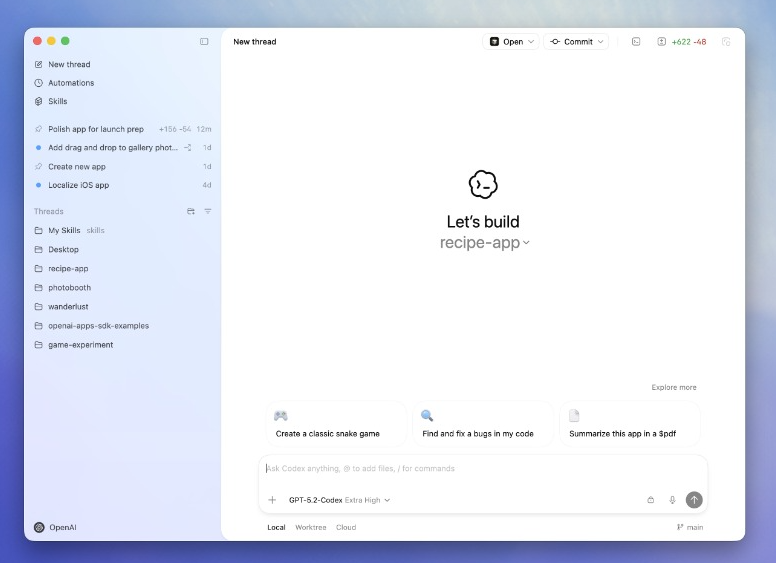Expand the Commit dropdown chevron

600,42
